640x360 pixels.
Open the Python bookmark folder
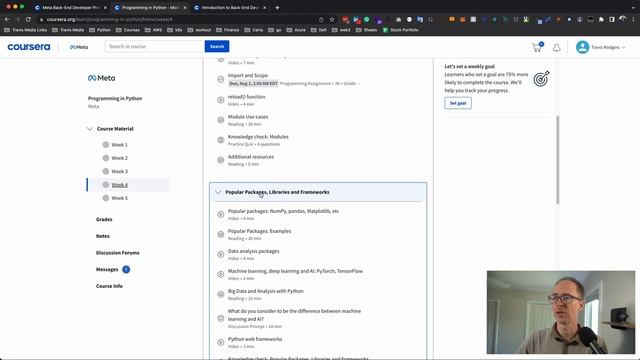[100, 30]
